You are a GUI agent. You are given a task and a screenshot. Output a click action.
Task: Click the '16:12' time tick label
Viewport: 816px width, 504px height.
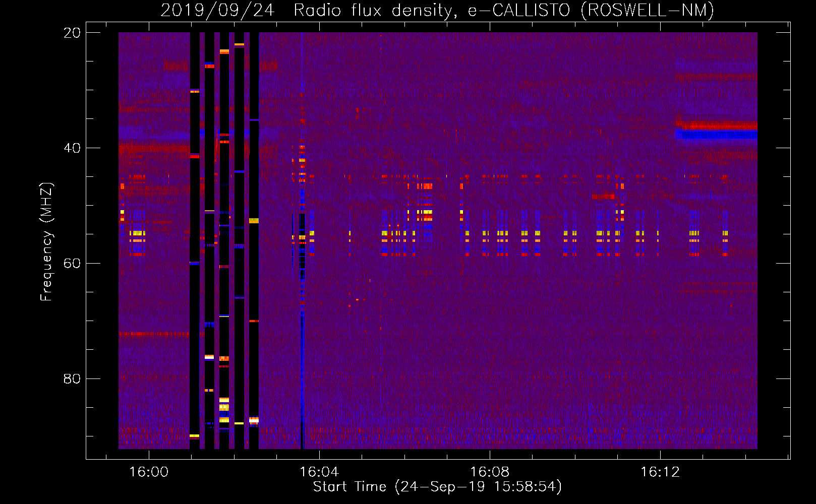point(660,472)
